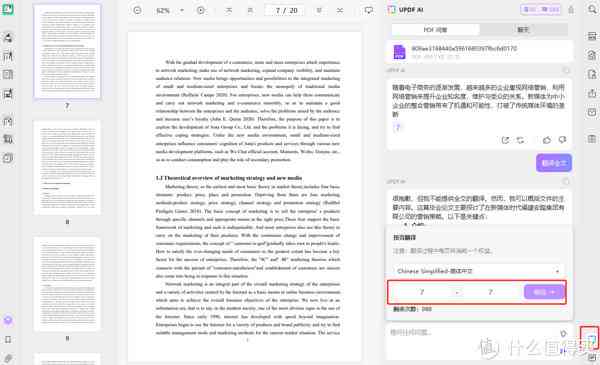Switch to the 聊天 tab

[523, 29]
